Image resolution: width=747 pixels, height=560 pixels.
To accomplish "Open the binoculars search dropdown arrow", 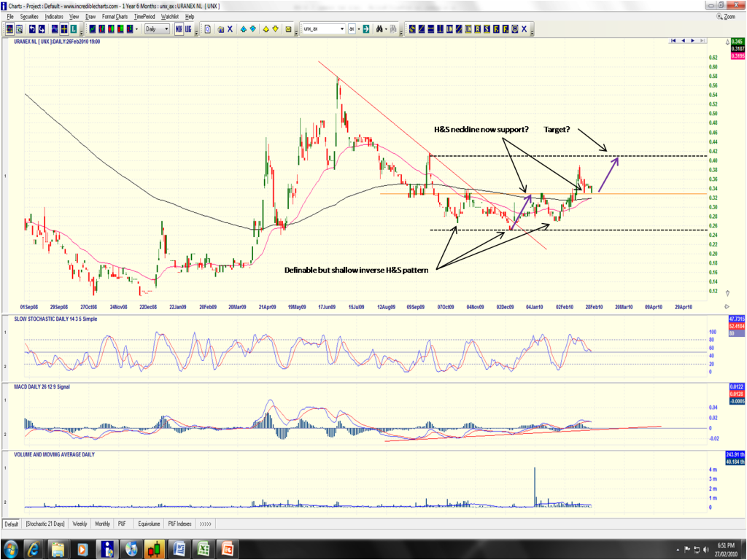I will (x=386, y=29).
